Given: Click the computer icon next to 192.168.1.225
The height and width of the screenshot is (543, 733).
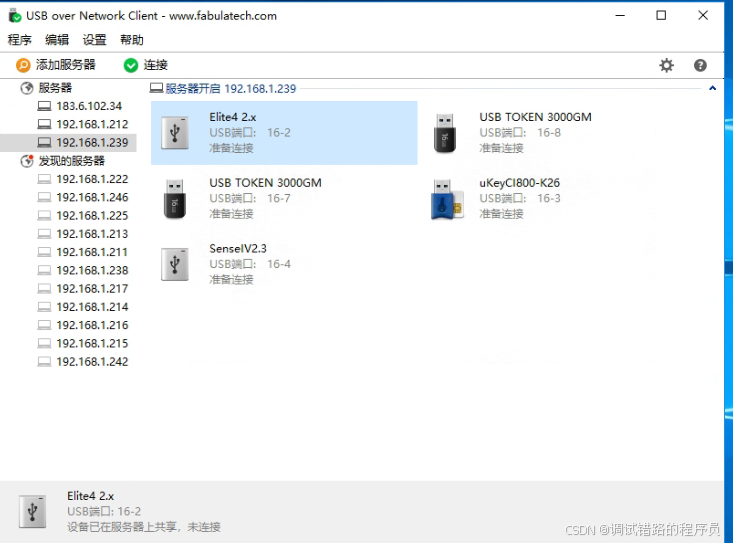Looking at the screenshot, I should [44, 215].
